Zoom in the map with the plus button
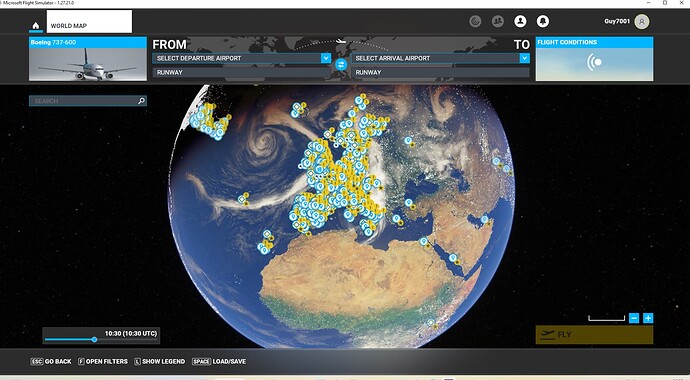Viewport: 690px width, 380px height. point(648,318)
